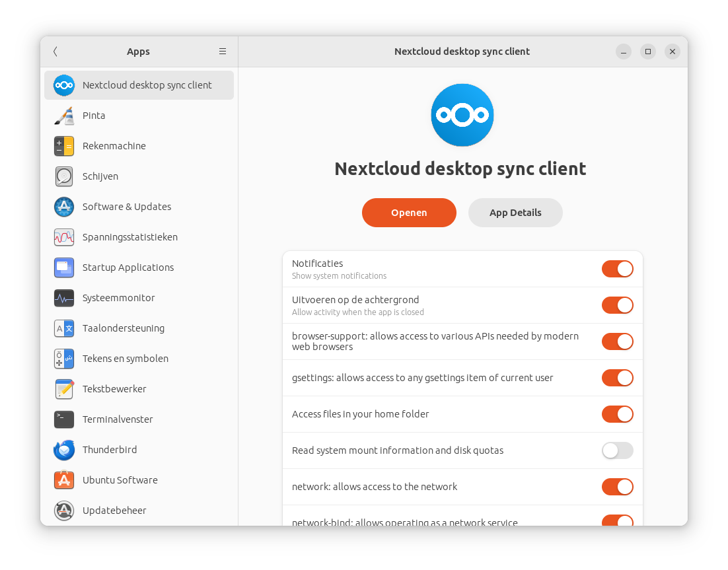Select the Systeemmonitor icon

64,298
